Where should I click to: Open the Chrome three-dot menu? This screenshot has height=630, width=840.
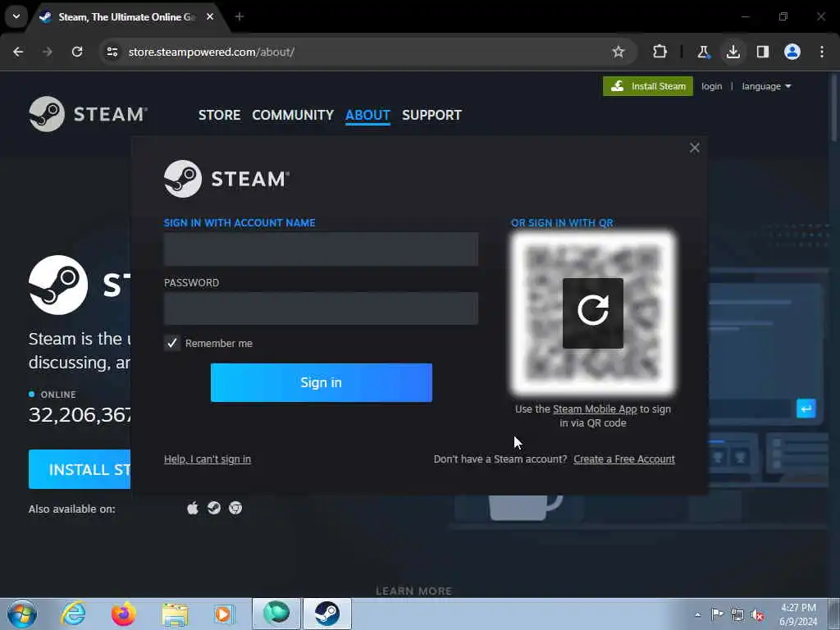[x=822, y=52]
